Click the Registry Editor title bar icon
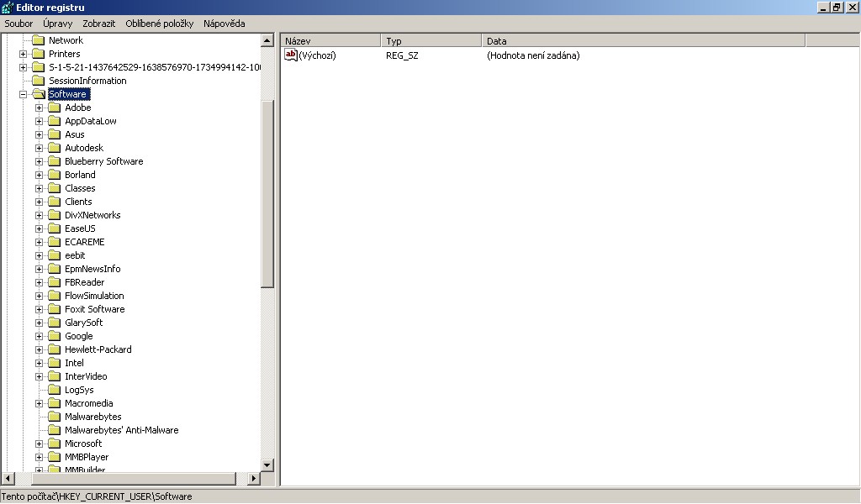Viewport: 861px width, 504px height. pos(7,8)
